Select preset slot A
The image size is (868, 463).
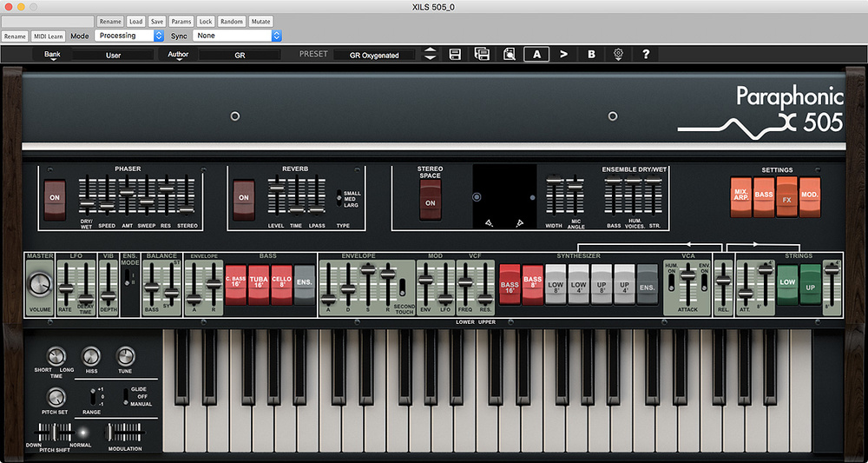537,54
